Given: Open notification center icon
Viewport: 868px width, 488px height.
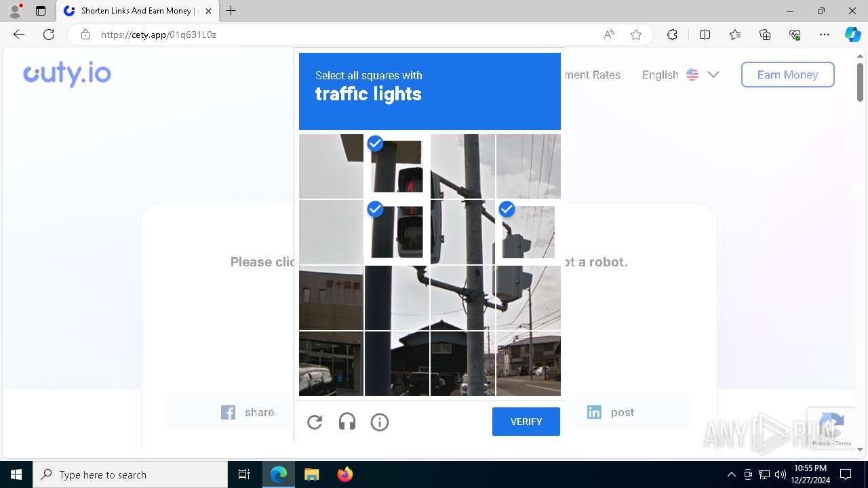Looking at the screenshot, I should pyautogui.click(x=846, y=474).
